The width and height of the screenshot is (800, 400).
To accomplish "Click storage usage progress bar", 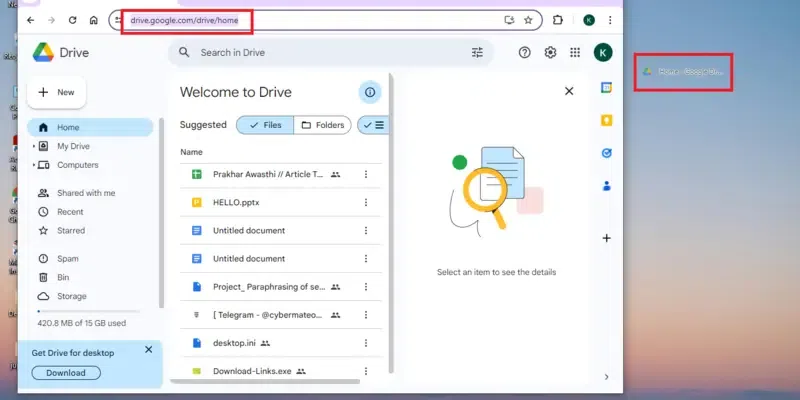I will point(88,311).
